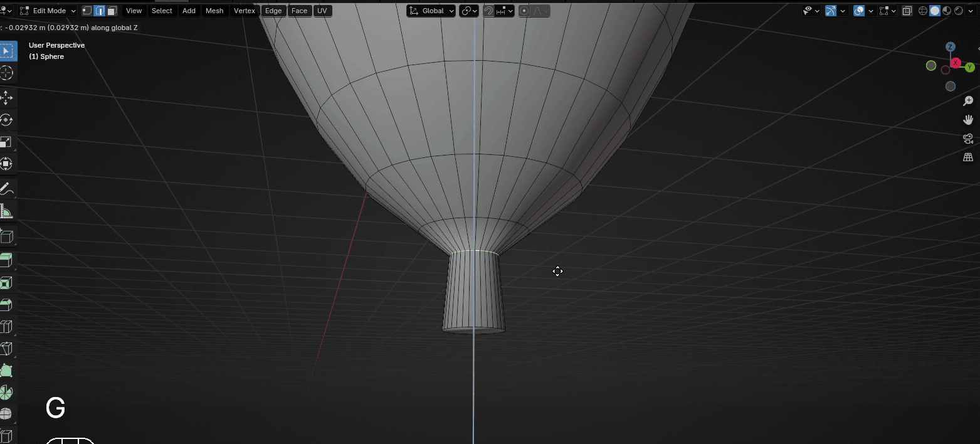The height and width of the screenshot is (444, 980).
Task: Open Global transform orientation dropdown
Action: point(431,11)
